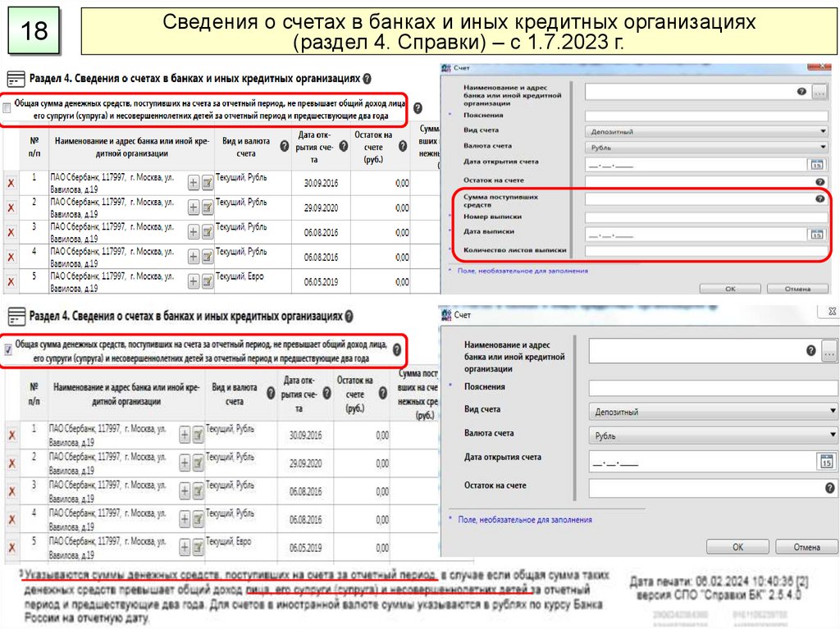Open help beside the upper unchecked total-sum checkbox
Viewport: 840px width, 629px height.
418,108
